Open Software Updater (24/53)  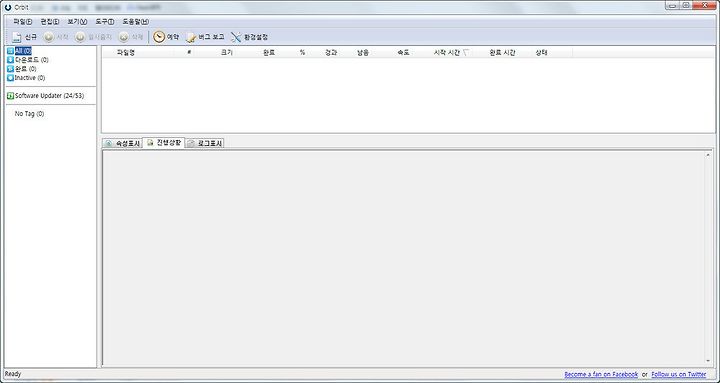pos(45,96)
